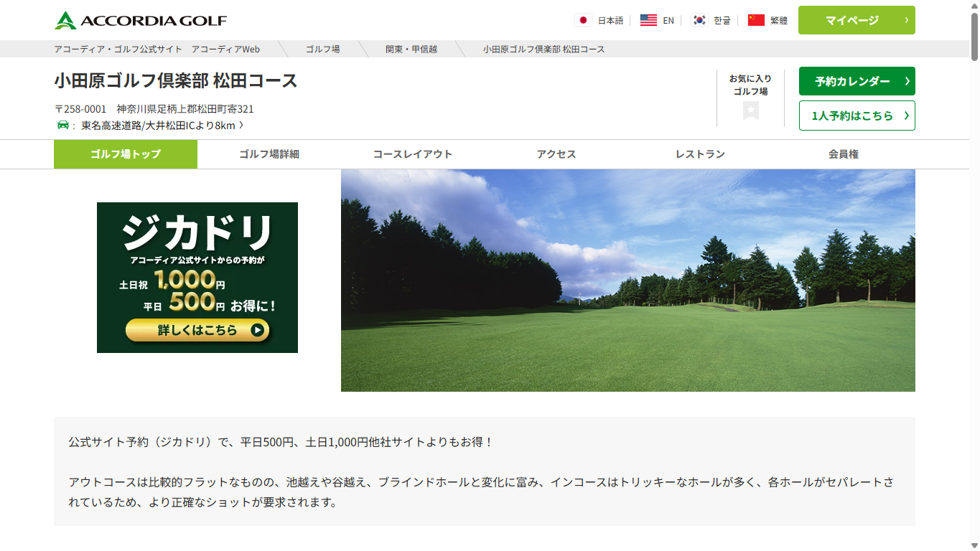980x551 pixels.
Task: Select the US flag icon
Action: 648,20
